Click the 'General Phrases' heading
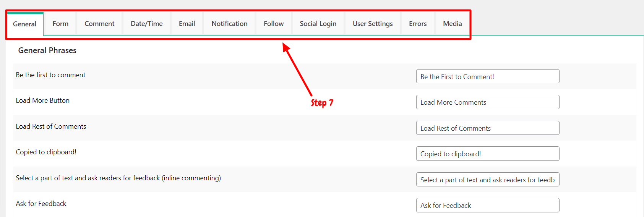 (47, 50)
